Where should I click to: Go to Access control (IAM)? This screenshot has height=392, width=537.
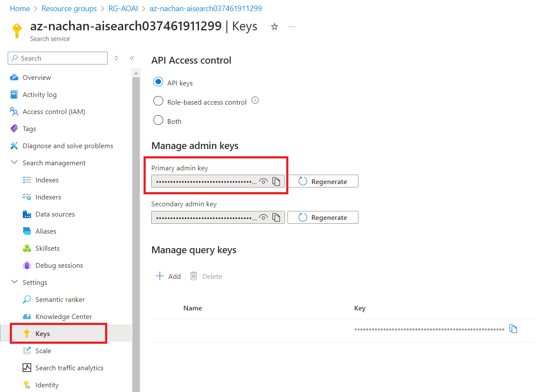tap(54, 111)
